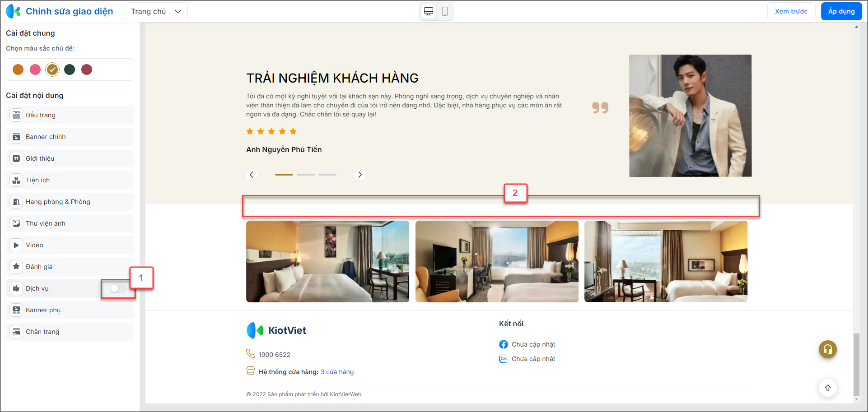Click the Xem trước preview button
Viewport: 868px width, 412px height.
pos(791,11)
